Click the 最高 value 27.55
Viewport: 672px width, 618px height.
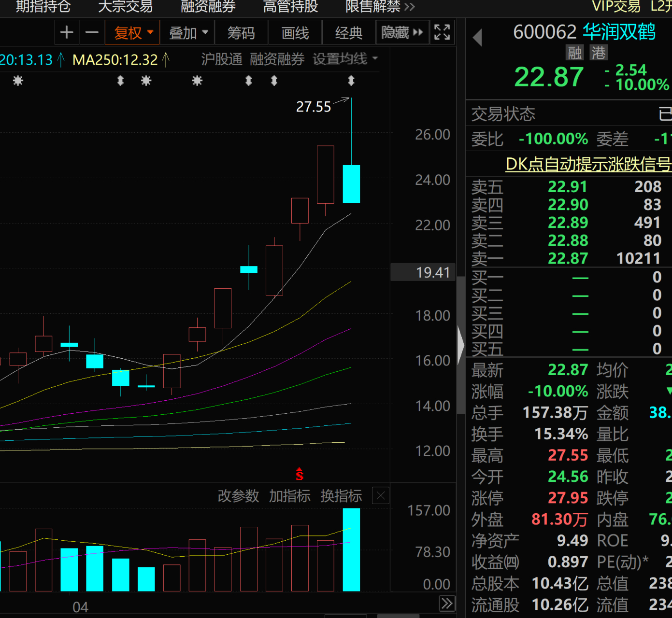point(568,455)
